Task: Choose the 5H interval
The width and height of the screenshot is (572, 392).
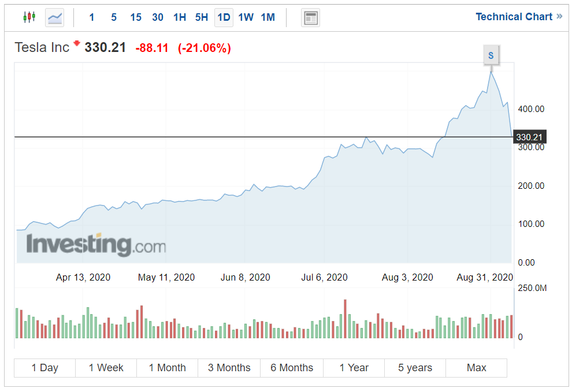Action: coord(202,17)
